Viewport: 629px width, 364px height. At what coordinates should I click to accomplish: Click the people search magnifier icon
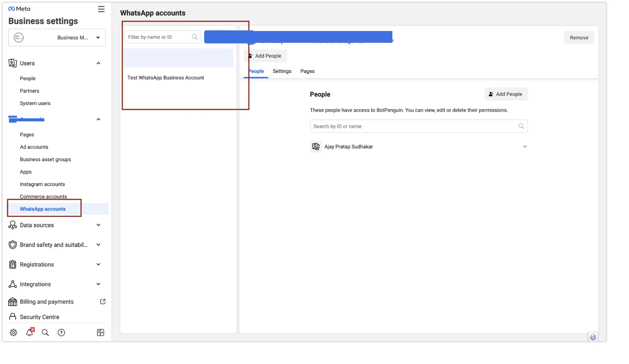521,126
